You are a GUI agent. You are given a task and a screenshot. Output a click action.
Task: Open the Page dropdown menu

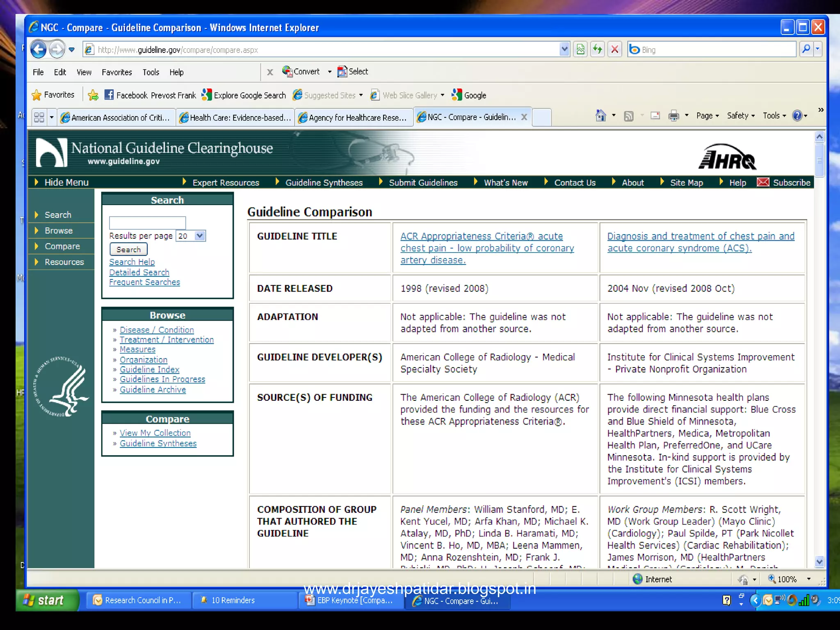click(x=708, y=116)
